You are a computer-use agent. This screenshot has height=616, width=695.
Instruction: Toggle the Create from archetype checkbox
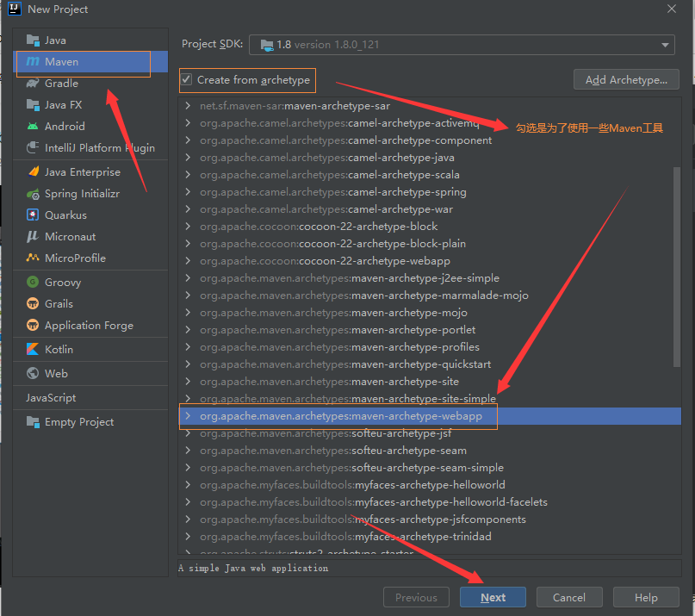click(x=186, y=80)
